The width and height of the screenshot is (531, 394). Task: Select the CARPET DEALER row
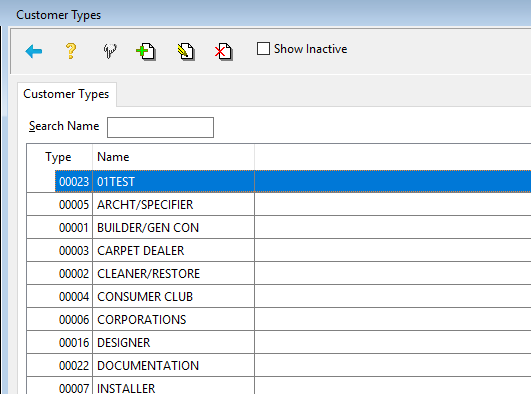click(x=279, y=250)
